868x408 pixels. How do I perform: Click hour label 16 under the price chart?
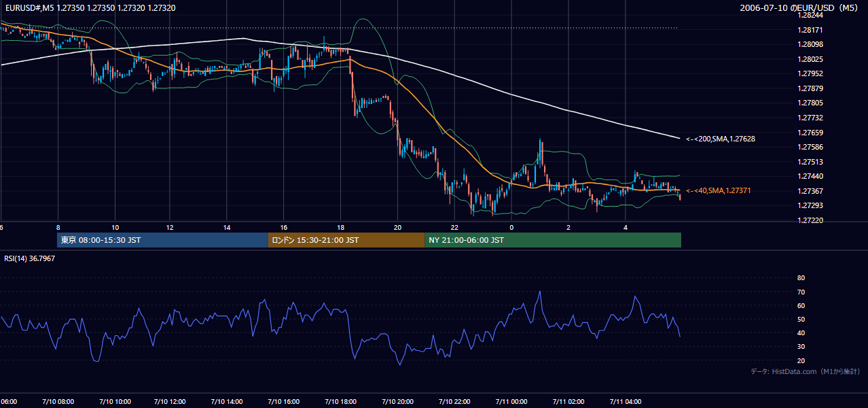(x=284, y=228)
